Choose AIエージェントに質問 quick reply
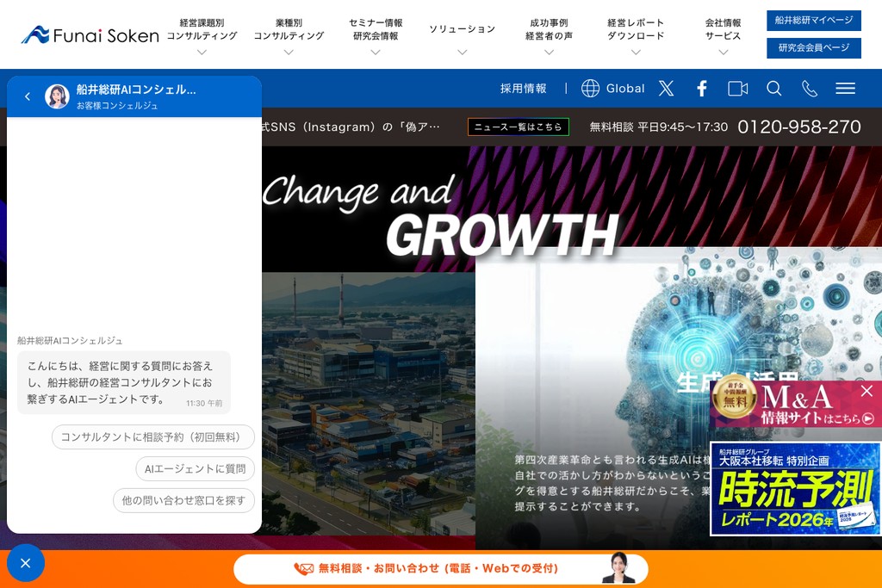 pos(195,469)
